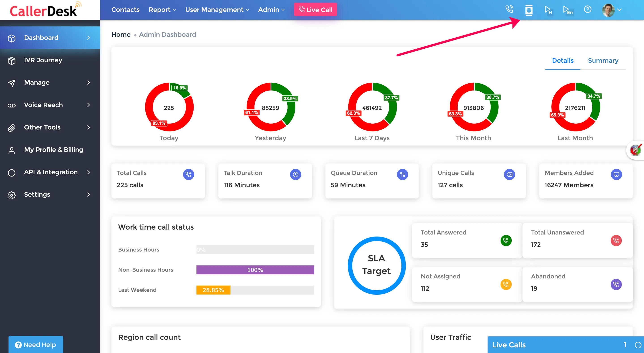Viewport: 644px width, 353px height.
Task: Click the Live Call button
Action: pyautogui.click(x=316, y=9)
